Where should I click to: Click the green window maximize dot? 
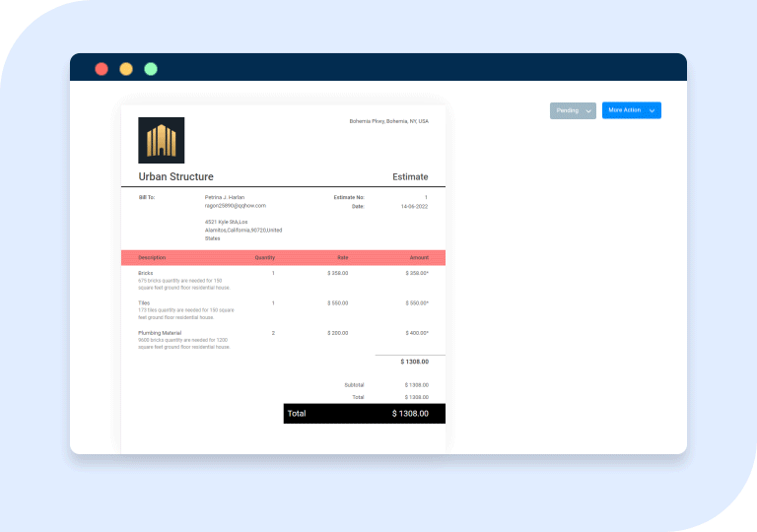point(151,69)
